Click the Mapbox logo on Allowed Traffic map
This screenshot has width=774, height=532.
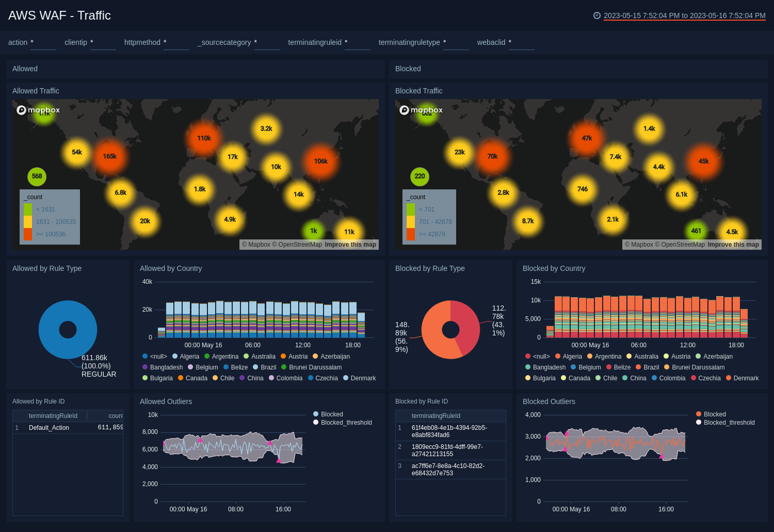(x=38, y=110)
